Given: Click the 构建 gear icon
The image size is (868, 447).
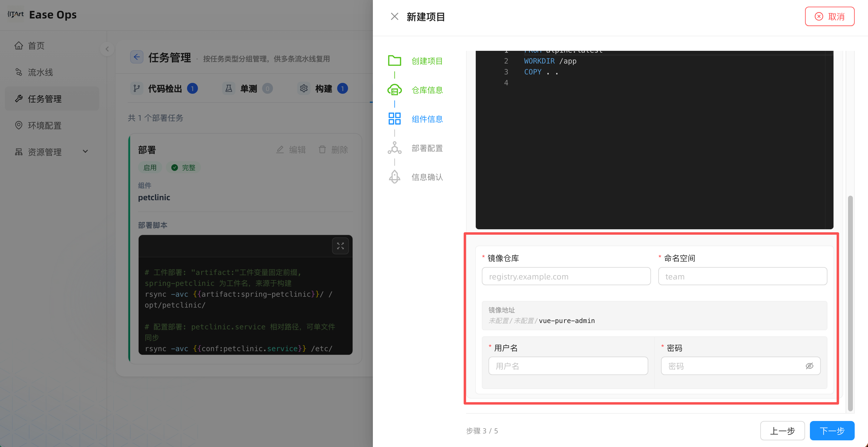Looking at the screenshot, I should pos(304,89).
